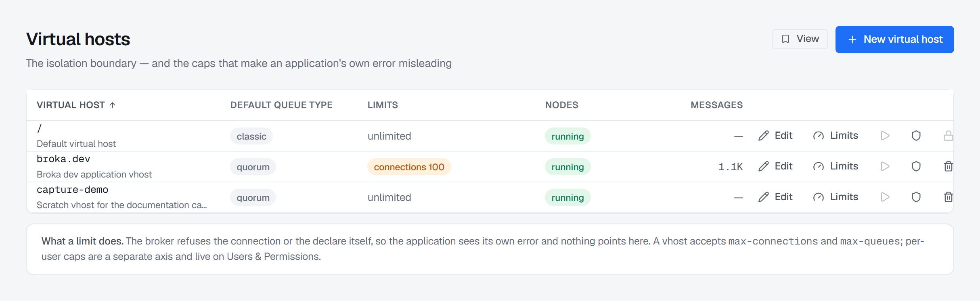Open the Limits button for broka.dev

836,166
